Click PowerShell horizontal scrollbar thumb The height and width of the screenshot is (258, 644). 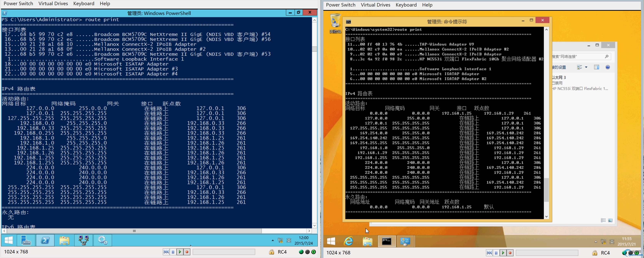coord(134,231)
